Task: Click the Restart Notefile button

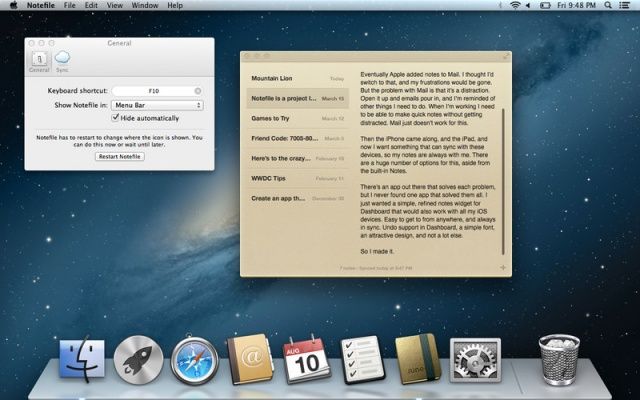Action: (119, 157)
